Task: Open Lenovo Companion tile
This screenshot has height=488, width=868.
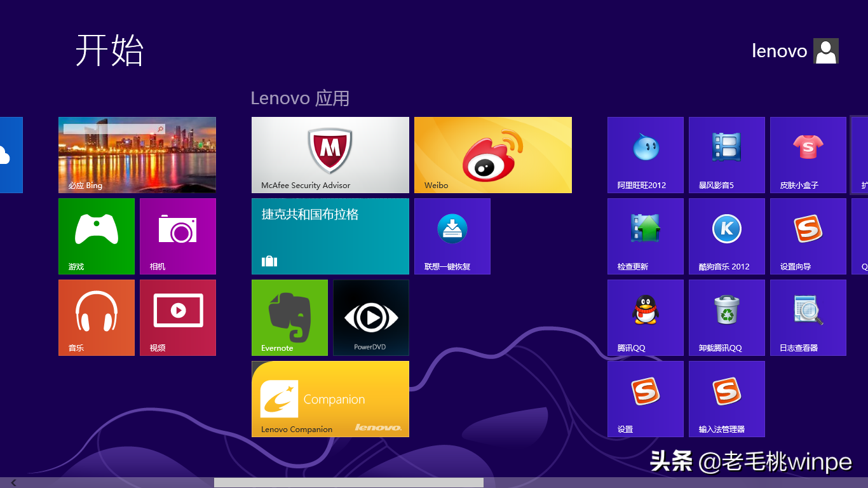Action: (x=330, y=399)
